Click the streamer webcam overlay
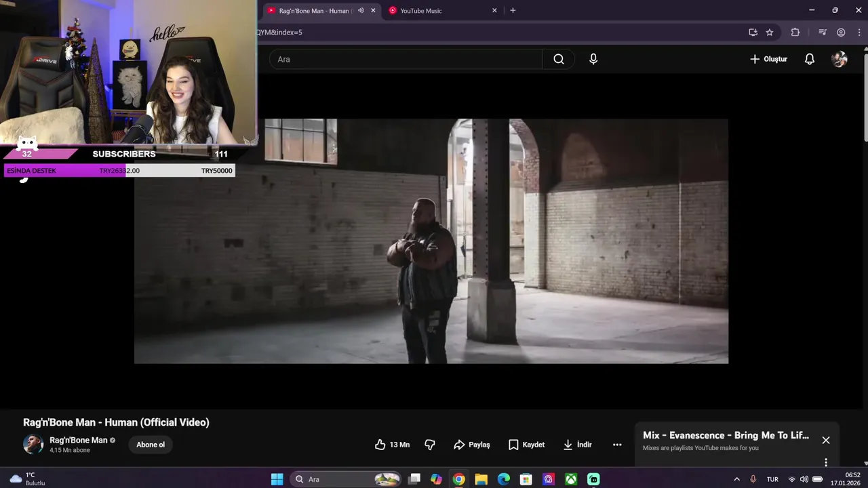The image size is (868, 488). click(128, 72)
